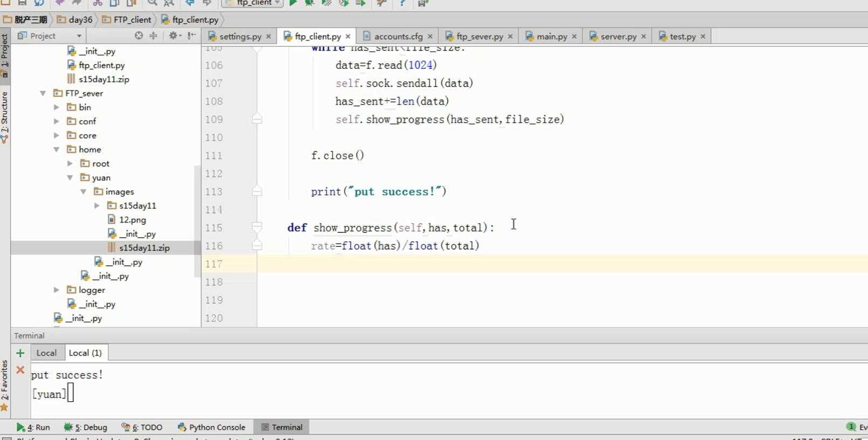The image size is (868, 440).
Task: Click line number 120 in gutter
Action: tap(213, 318)
